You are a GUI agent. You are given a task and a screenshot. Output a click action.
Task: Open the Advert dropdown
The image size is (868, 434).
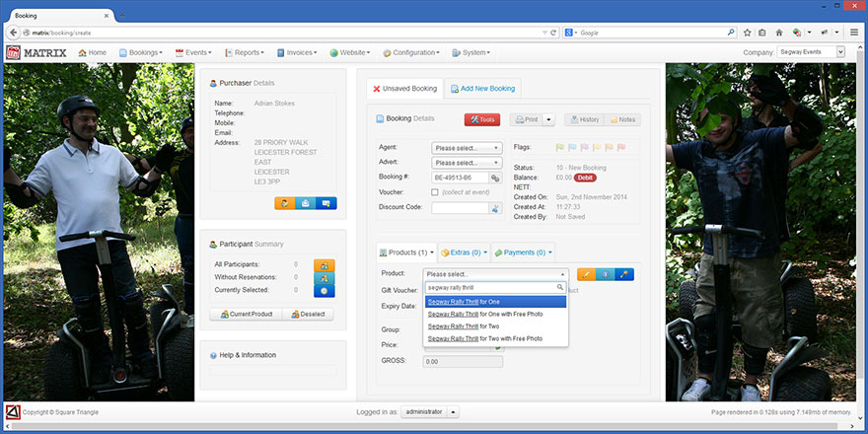[x=467, y=163]
